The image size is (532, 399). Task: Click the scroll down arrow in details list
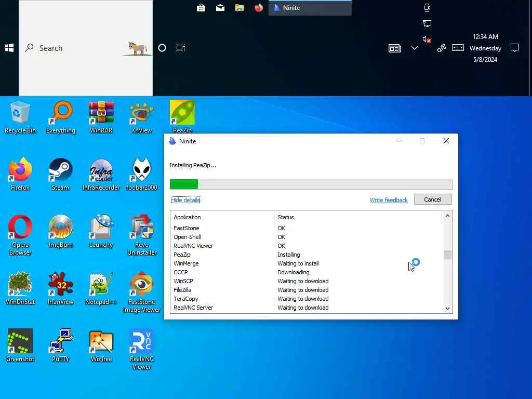click(x=447, y=309)
